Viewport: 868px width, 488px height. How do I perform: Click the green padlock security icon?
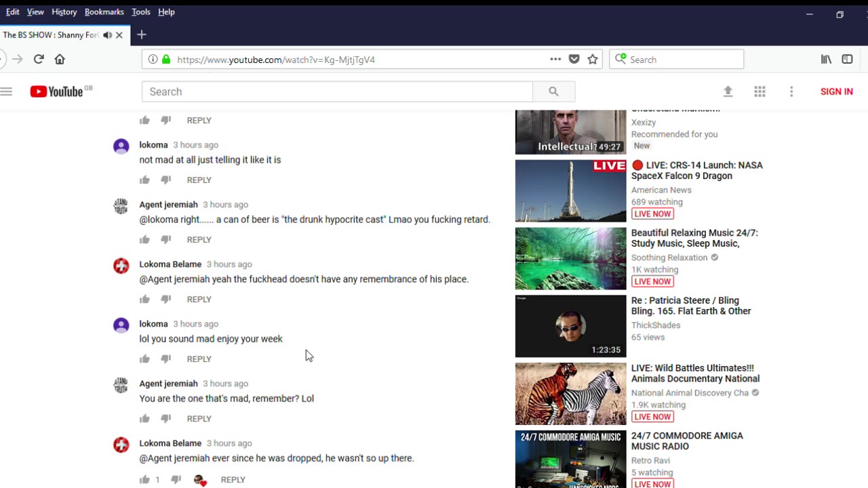click(166, 59)
